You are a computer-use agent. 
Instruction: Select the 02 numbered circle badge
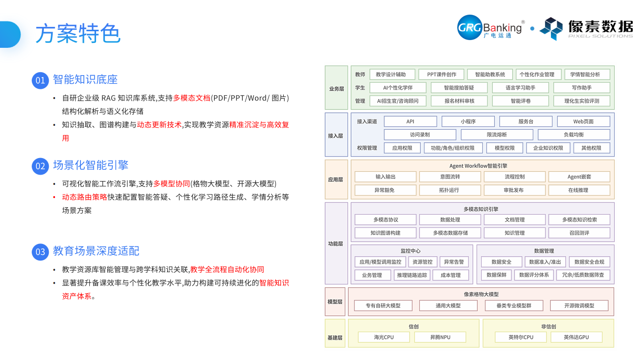click(40, 166)
